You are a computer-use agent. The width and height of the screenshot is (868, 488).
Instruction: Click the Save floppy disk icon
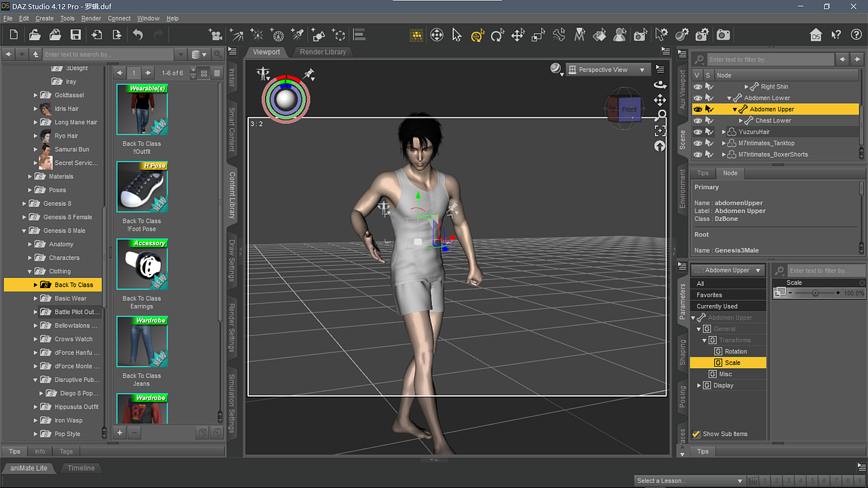tap(75, 35)
